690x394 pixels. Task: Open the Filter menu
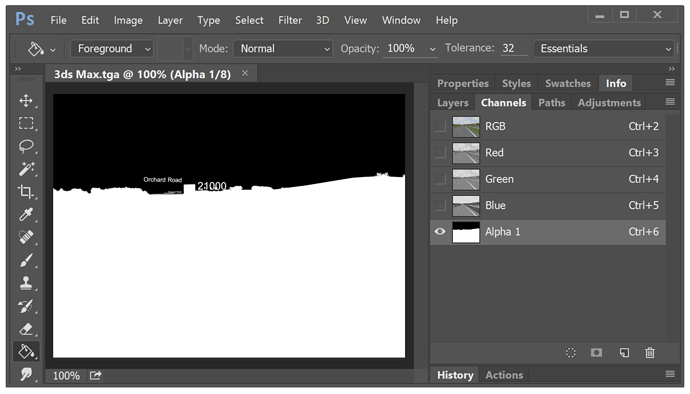(290, 20)
